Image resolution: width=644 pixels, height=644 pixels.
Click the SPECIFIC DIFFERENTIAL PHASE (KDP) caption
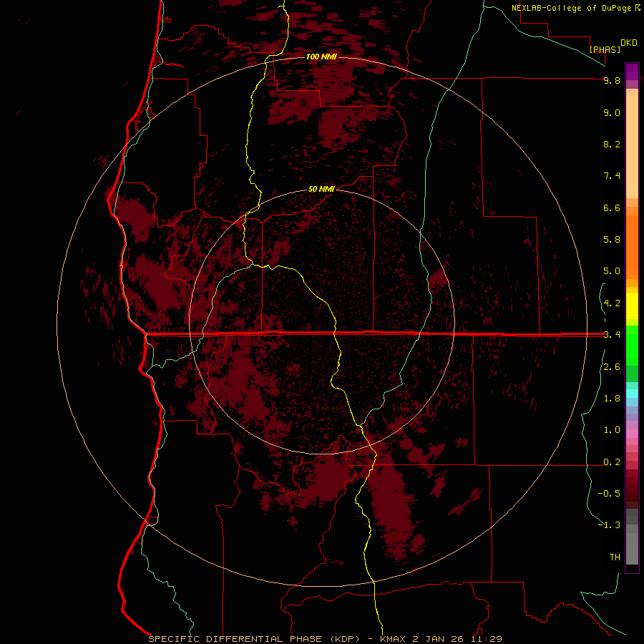[x=258, y=639]
